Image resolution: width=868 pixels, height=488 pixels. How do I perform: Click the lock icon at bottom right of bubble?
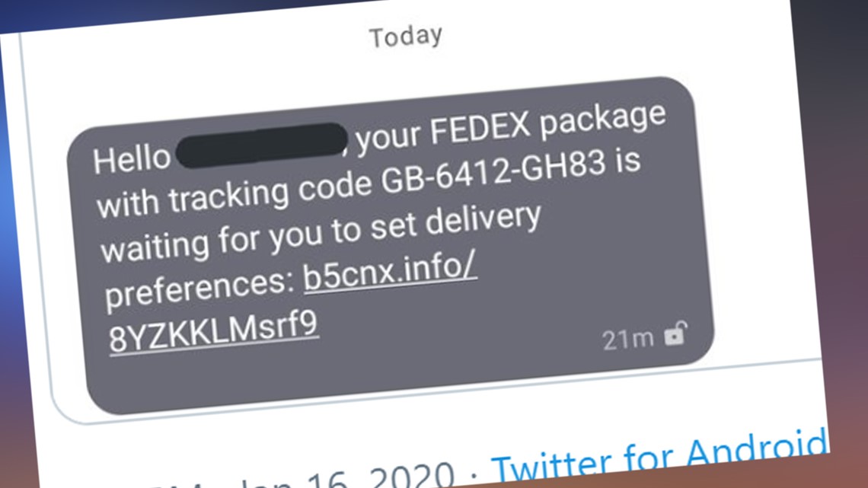click(x=675, y=335)
